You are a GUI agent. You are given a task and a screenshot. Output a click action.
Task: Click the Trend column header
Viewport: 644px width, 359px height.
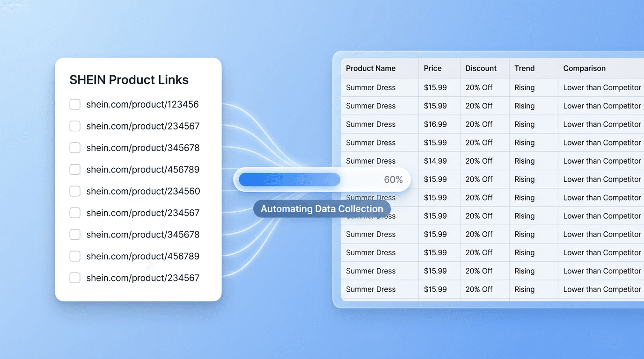pyautogui.click(x=525, y=68)
